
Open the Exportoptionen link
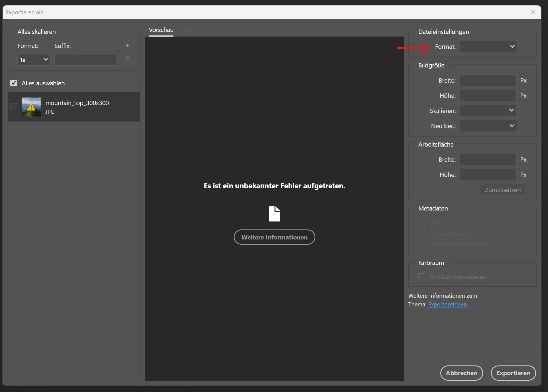(448, 304)
